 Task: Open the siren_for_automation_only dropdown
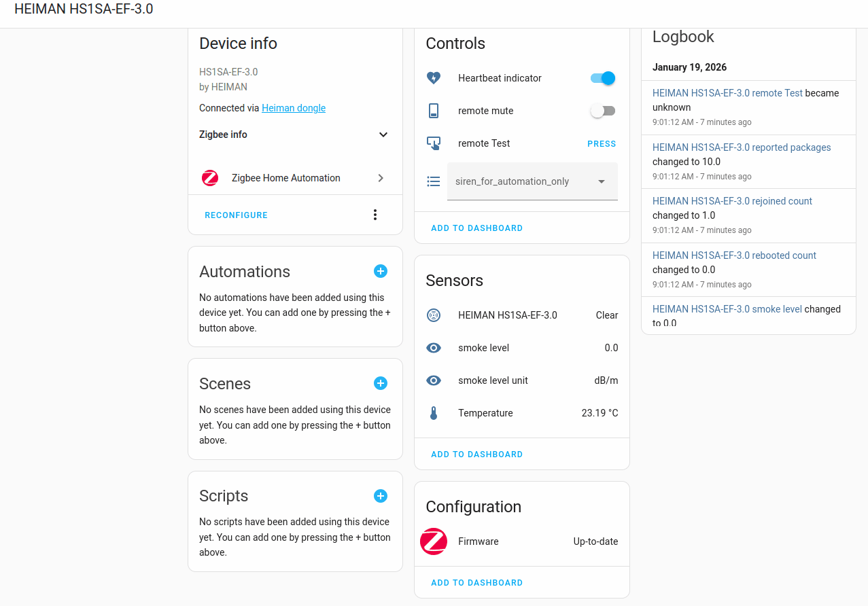532,181
